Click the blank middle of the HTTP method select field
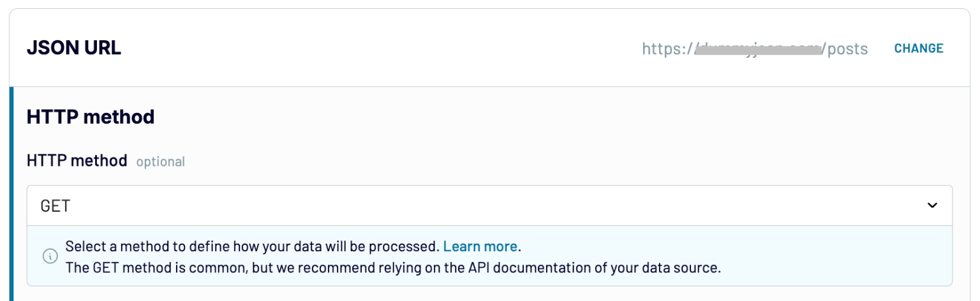Viewport: 980px width, 301px height. point(489,205)
